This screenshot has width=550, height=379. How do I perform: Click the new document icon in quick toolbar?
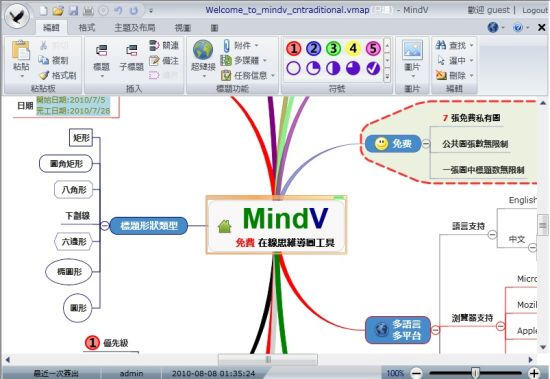(x=43, y=11)
